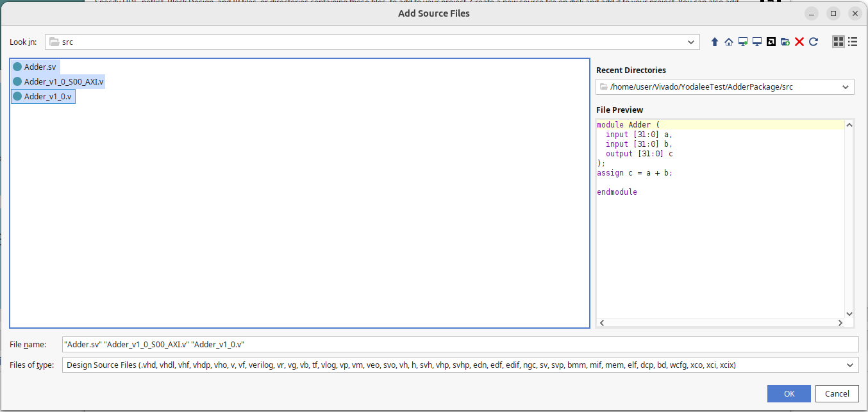Image resolution: width=868 pixels, height=412 pixels.
Task: Switch to details list view
Action: click(853, 42)
